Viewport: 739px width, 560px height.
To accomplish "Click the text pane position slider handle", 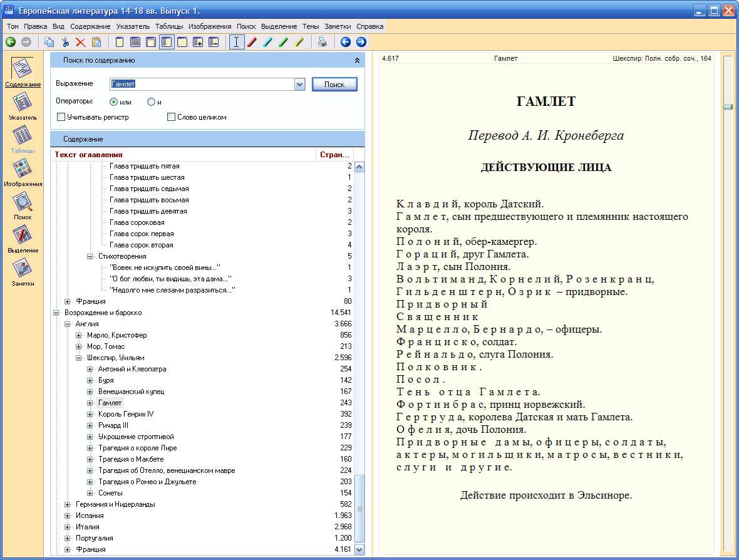I will click(x=728, y=107).
